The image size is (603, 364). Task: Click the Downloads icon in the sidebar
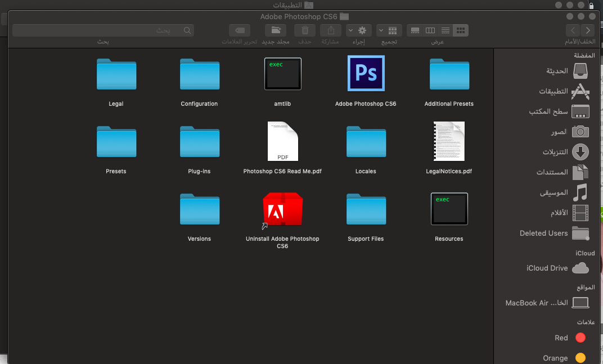point(580,152)
